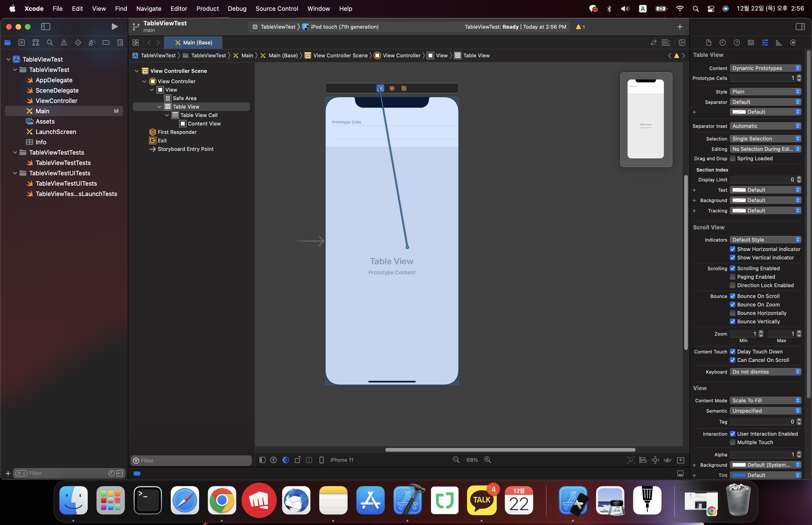Open the Find navigator magnifier icon
This screenshot has width=812, height=525.
click(50, 43)
